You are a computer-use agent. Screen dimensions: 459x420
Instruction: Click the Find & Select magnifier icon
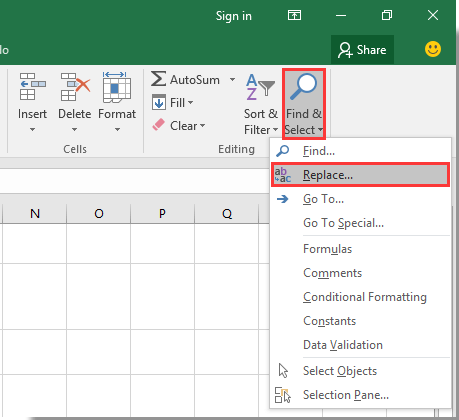(303, 87)
